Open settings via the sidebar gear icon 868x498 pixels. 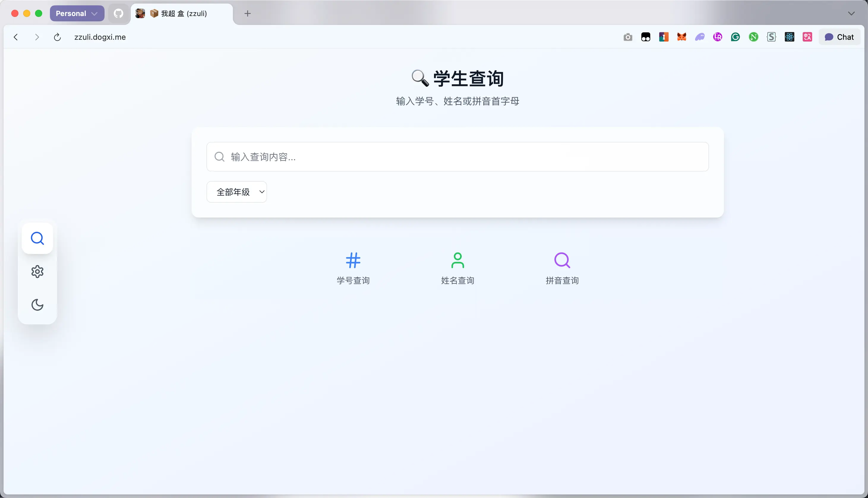coord(37,272)
